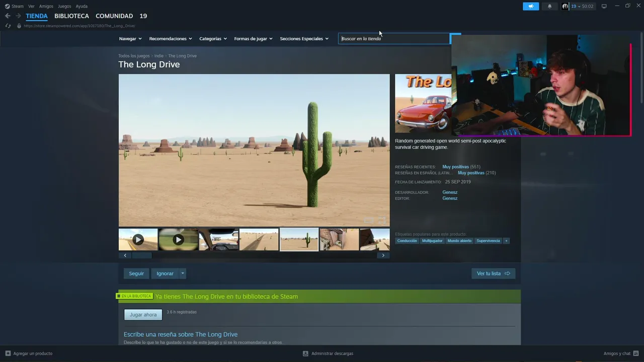Switch to the BIBLIOTECA tab
644x362 pixels.
(71, 16)
